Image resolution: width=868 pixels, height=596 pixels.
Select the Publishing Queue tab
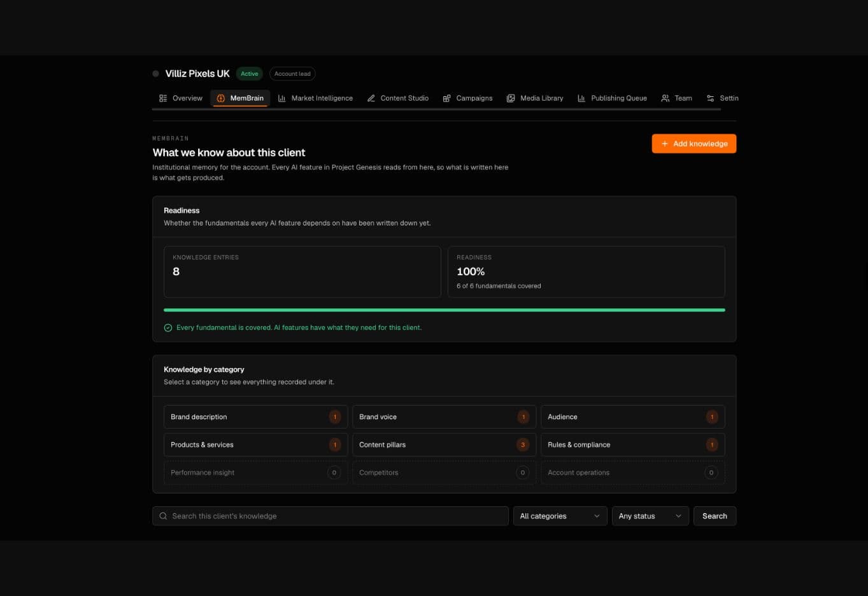(612, 98)
